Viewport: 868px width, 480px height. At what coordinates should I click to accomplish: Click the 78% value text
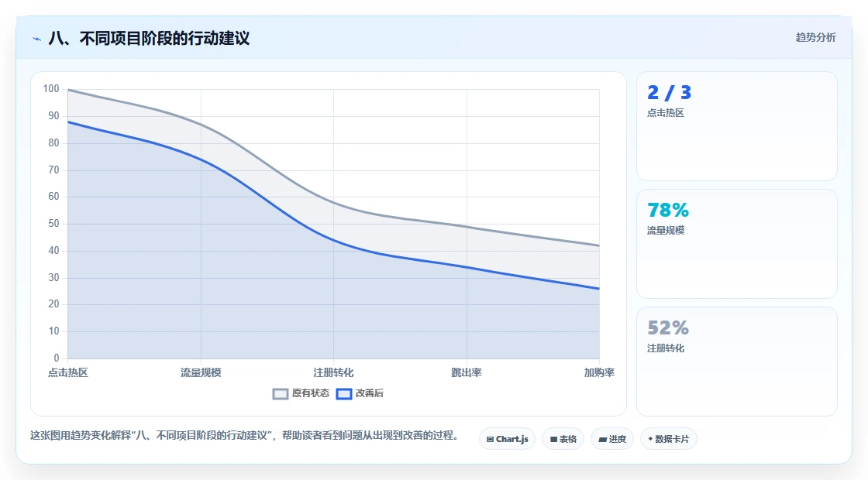[668, 210]
